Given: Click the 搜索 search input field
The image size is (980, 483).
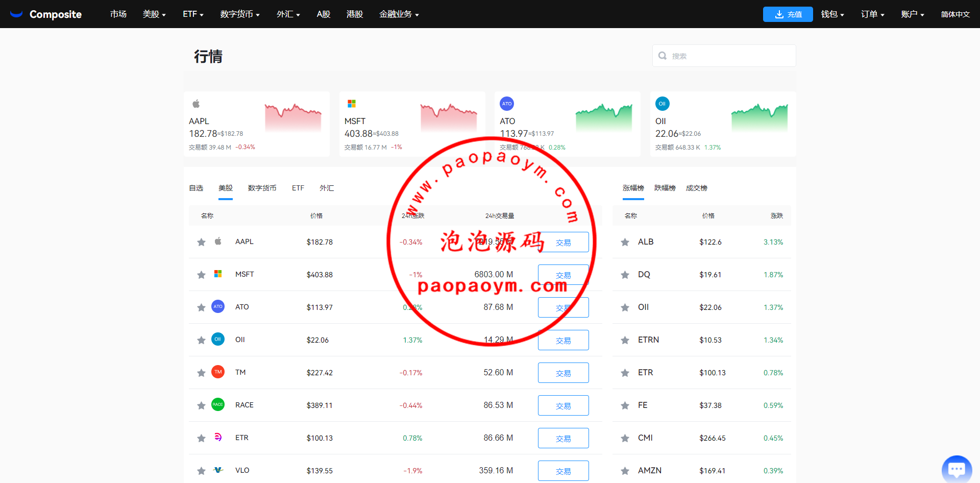Looking at the screenshot, I should pyautogui.click(x=724, y=56).
